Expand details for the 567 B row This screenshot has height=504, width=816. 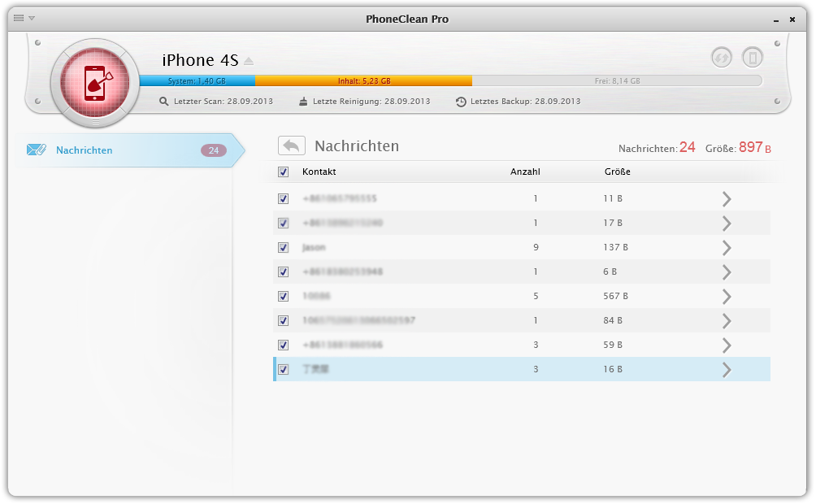[x=727, y=296]
